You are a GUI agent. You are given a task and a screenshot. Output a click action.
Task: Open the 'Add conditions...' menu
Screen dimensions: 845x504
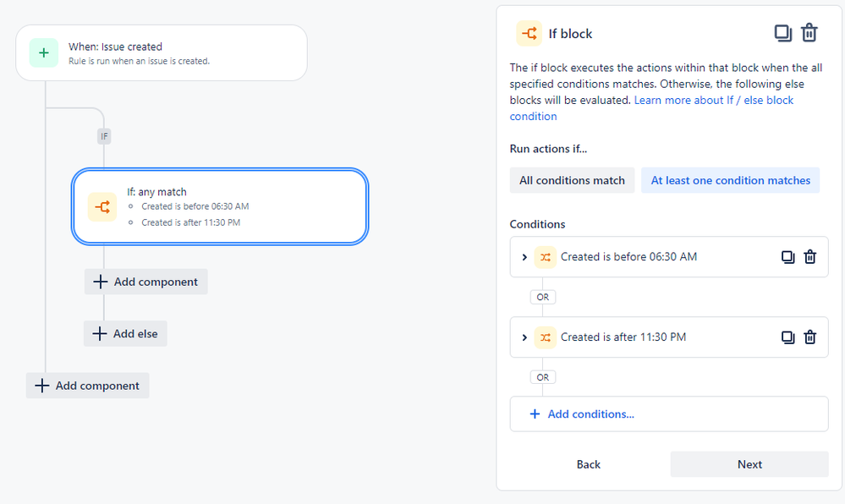(590, 414)
